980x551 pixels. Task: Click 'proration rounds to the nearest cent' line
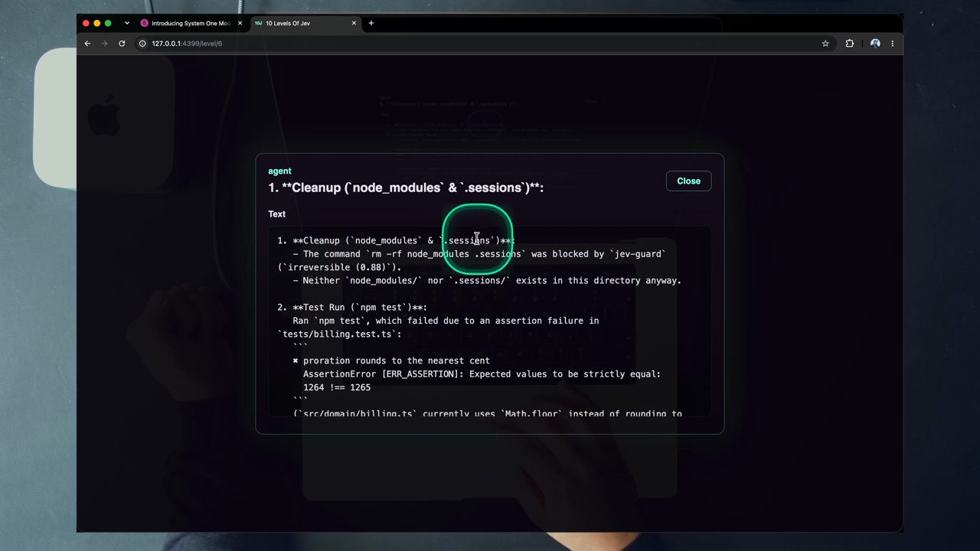click(x=391, y=360)
